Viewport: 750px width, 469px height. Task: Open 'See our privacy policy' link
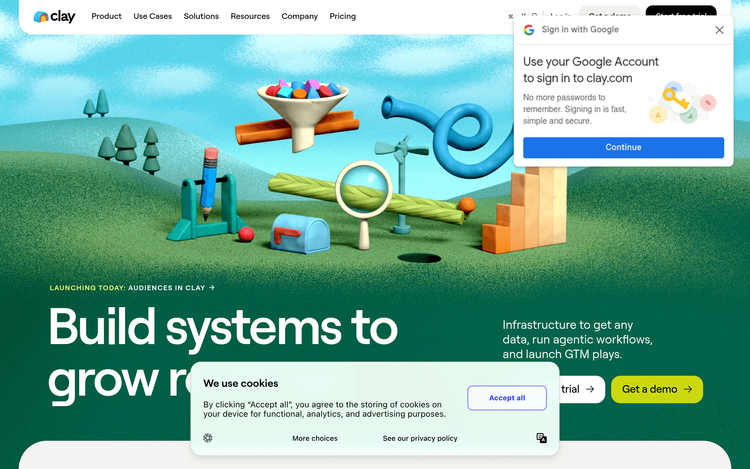point(420,438)
